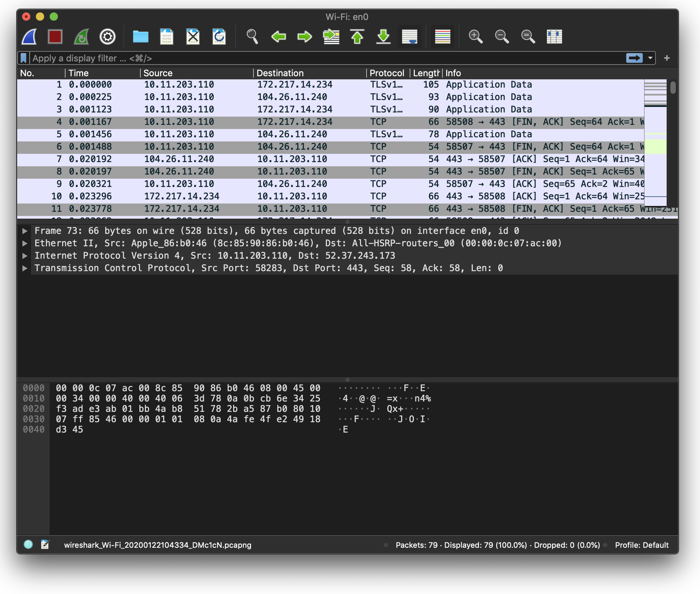
Task: Select packet 8 at time 0.020197
Action: pos(330,171)
